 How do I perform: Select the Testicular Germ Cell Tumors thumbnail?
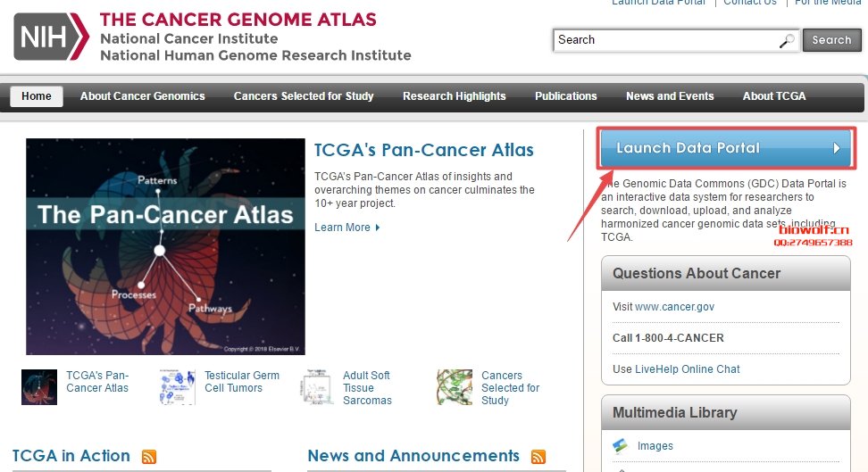(177, 387)
